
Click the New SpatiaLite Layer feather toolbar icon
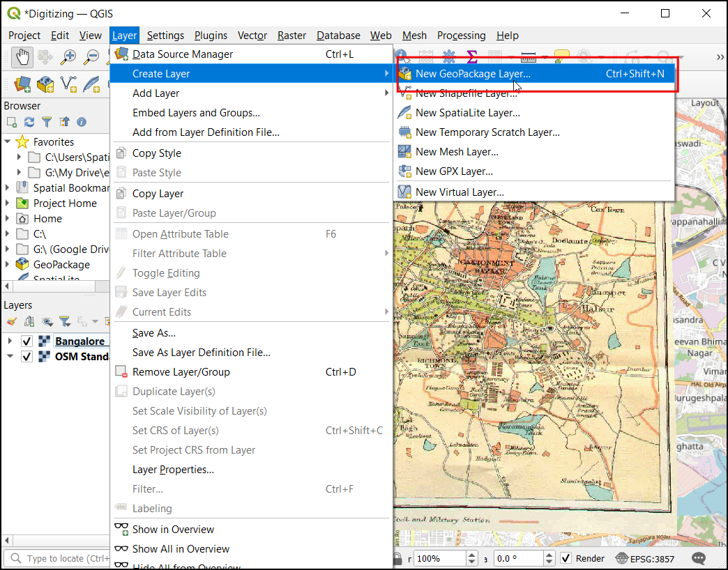91,84
